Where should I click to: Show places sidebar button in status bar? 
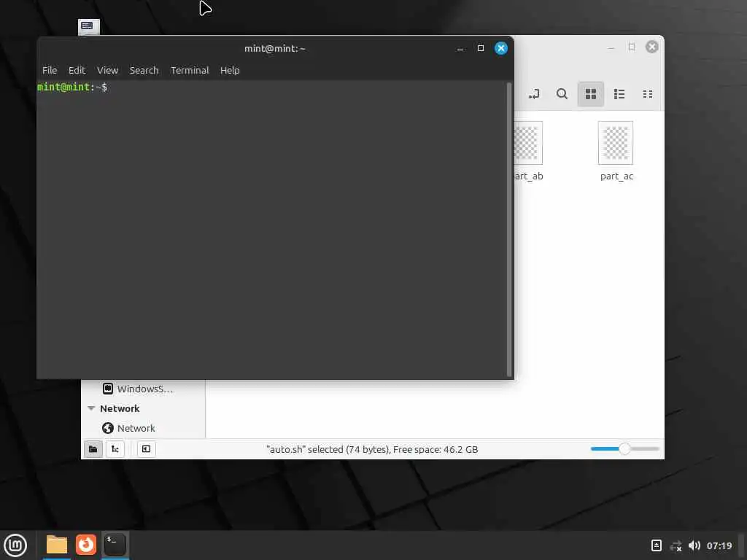coord(93,449)
